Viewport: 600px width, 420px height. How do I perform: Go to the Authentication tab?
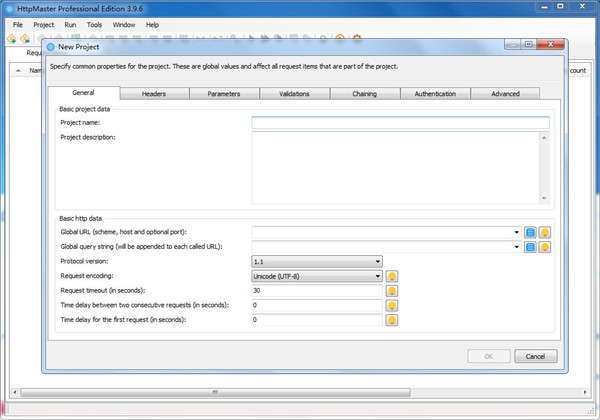[x=435, y=94]
